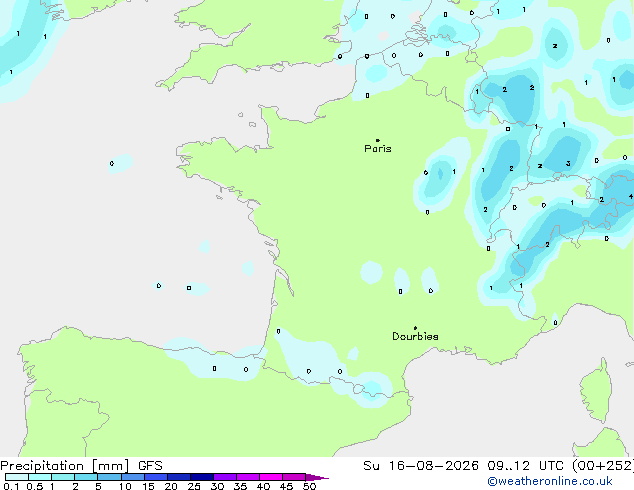Viewport: 634px width, 490px height.
Task: Select the Paris location dot marker
Action: coord(378,140)
